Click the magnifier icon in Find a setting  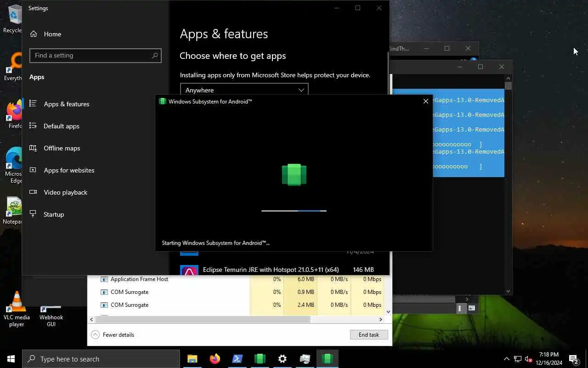pyautogui.click(x=155, y=55)
